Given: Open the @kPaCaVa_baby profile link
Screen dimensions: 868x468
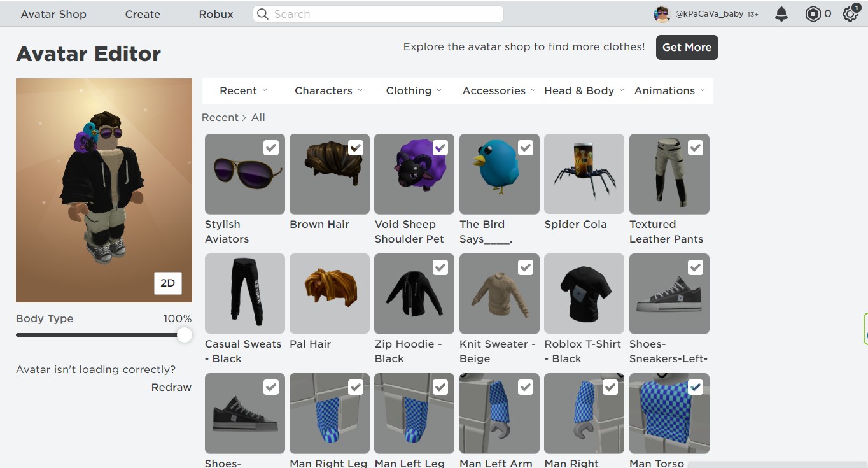Looking at the screenshot, I should pos(709,13).
